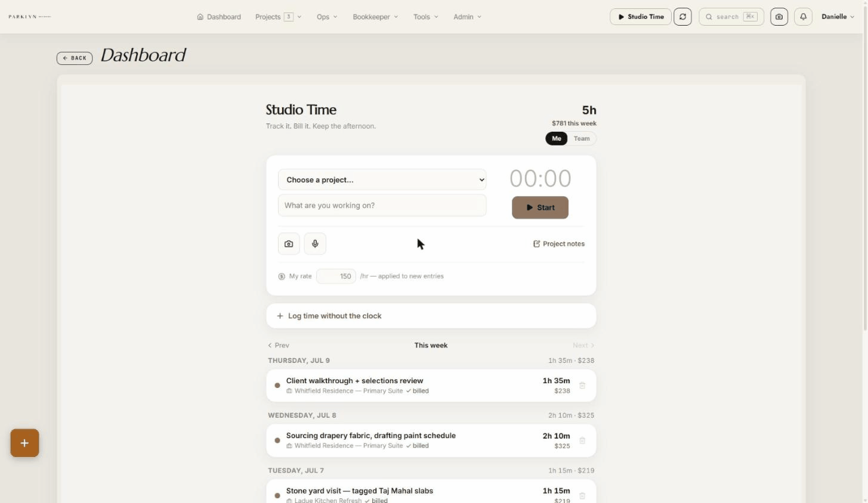The height and width of the screenshot is (503, 868).
Task: Open the Danielle user menu
Action: pyautogui.click(x=838, y=17)
